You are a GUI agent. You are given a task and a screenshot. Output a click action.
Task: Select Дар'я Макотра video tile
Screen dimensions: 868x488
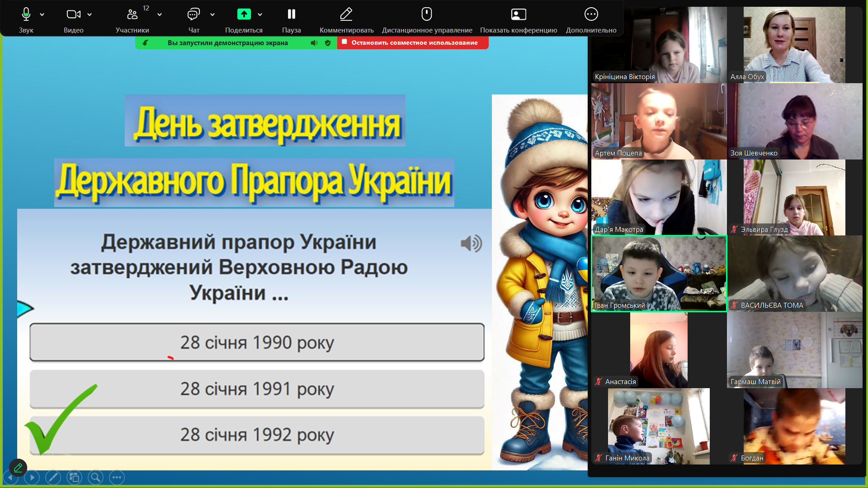tap(659, 197)
